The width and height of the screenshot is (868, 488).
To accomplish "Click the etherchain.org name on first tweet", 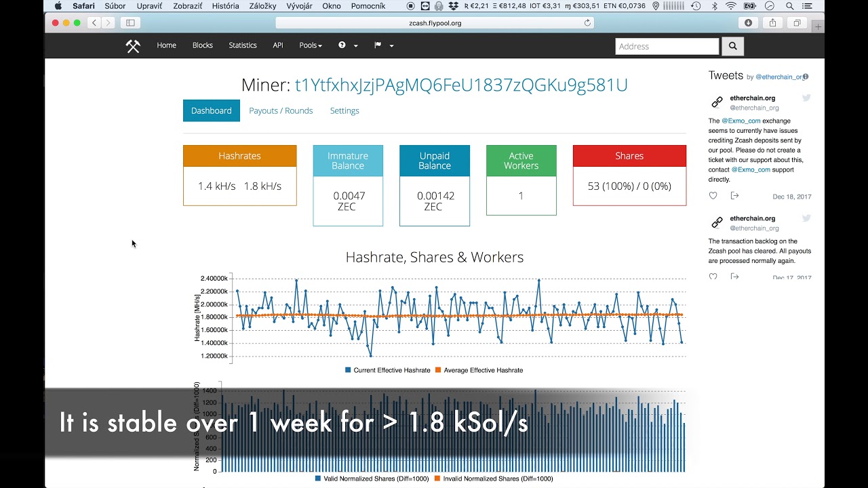I will click(753, 98).
